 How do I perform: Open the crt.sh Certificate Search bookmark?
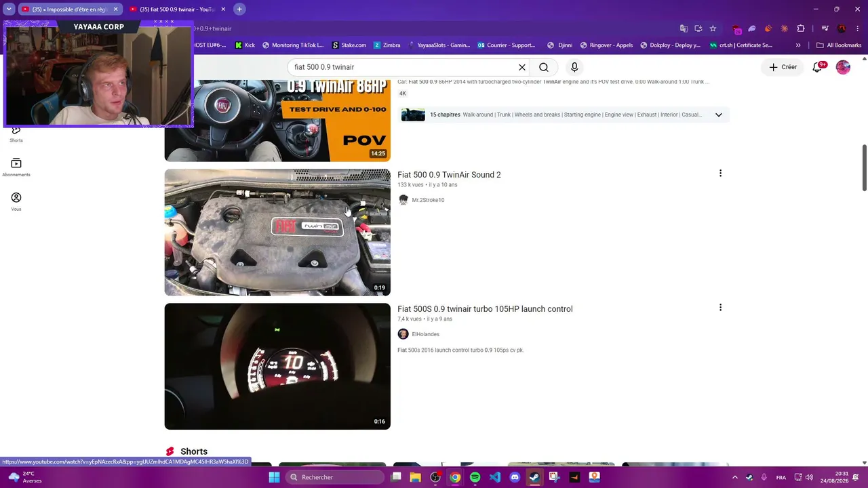tap(741, 45)
